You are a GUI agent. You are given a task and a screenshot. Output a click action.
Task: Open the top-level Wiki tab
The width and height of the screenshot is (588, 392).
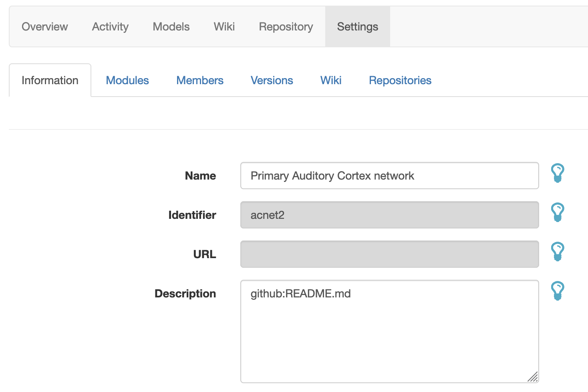click(224, 26)
